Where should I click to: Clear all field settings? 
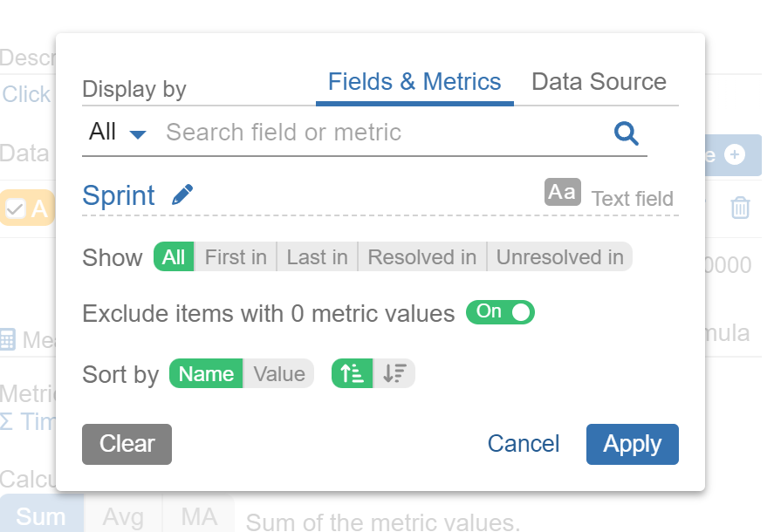pyautogui.click(x=127, y=444)
